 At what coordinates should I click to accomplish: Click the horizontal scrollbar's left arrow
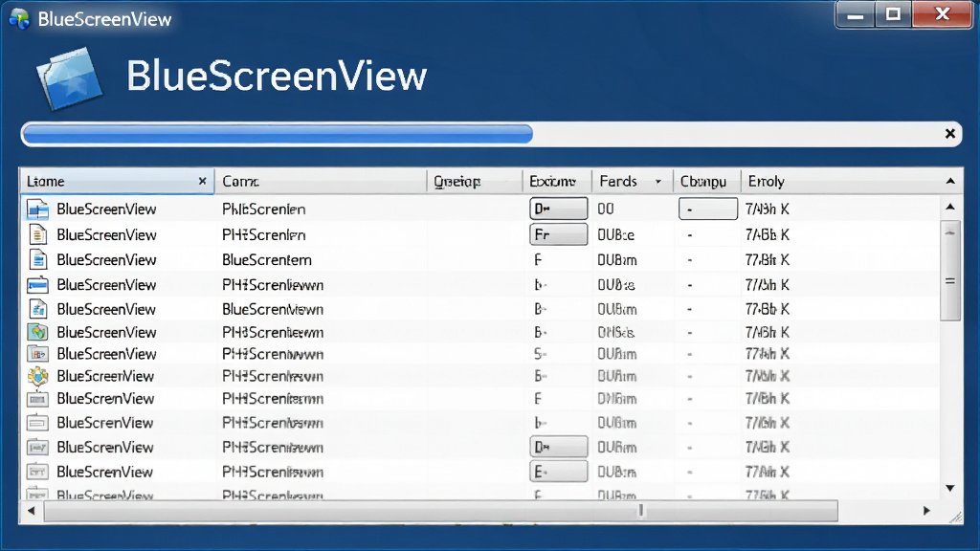(x=32, y=511)
